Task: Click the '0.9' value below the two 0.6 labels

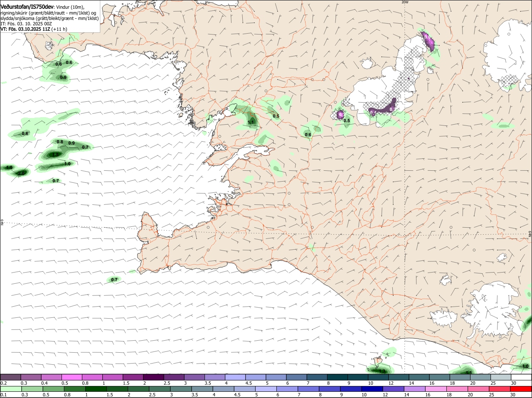Action: point(63,78)
